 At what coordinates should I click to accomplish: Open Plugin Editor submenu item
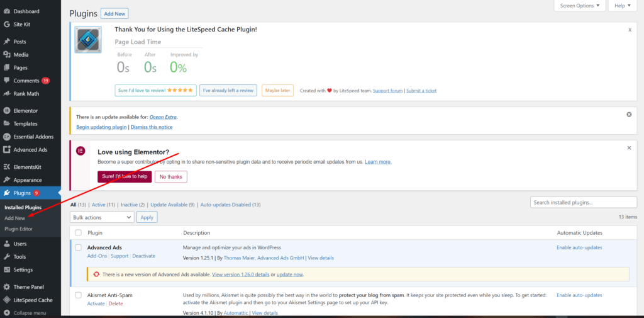(18, 229)
